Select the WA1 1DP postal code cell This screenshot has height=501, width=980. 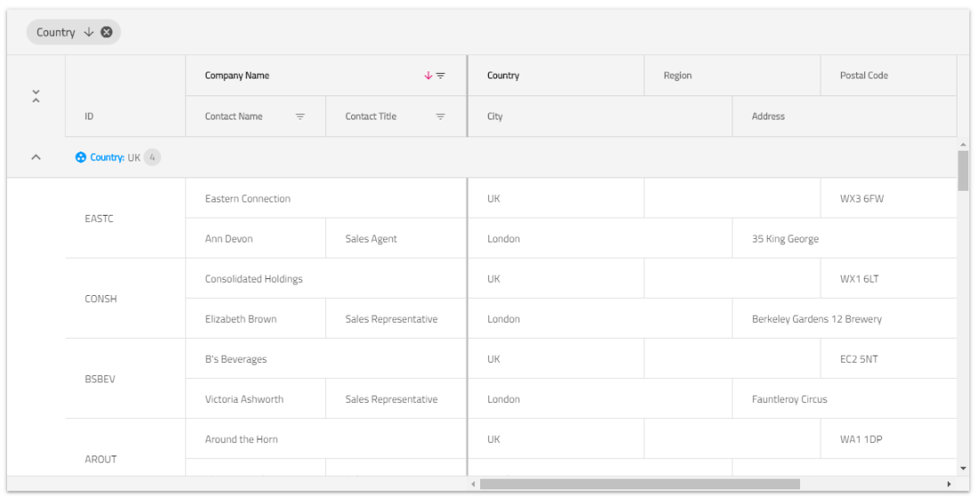[888, 439]
